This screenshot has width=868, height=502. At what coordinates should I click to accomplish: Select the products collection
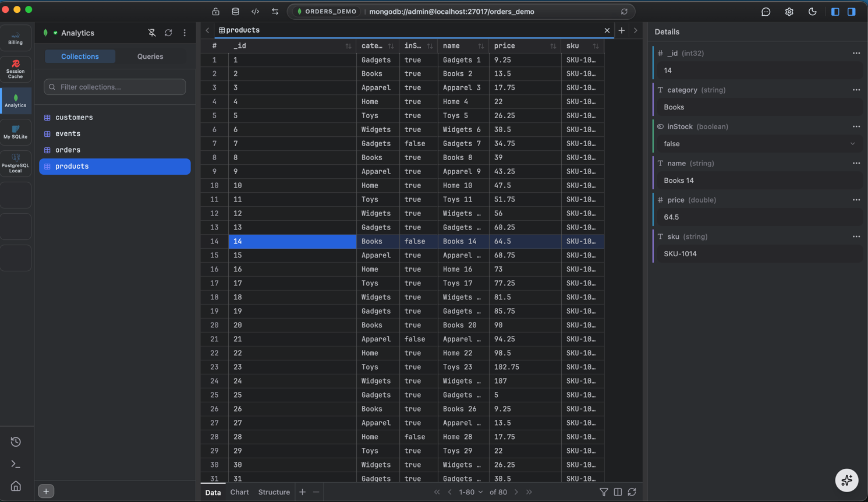pyautogui.click(x=115, y=167)
